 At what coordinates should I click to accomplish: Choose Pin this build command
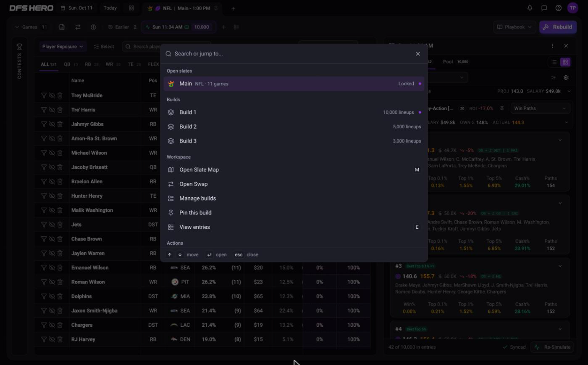pyautogui.click(x=294, y=213)
